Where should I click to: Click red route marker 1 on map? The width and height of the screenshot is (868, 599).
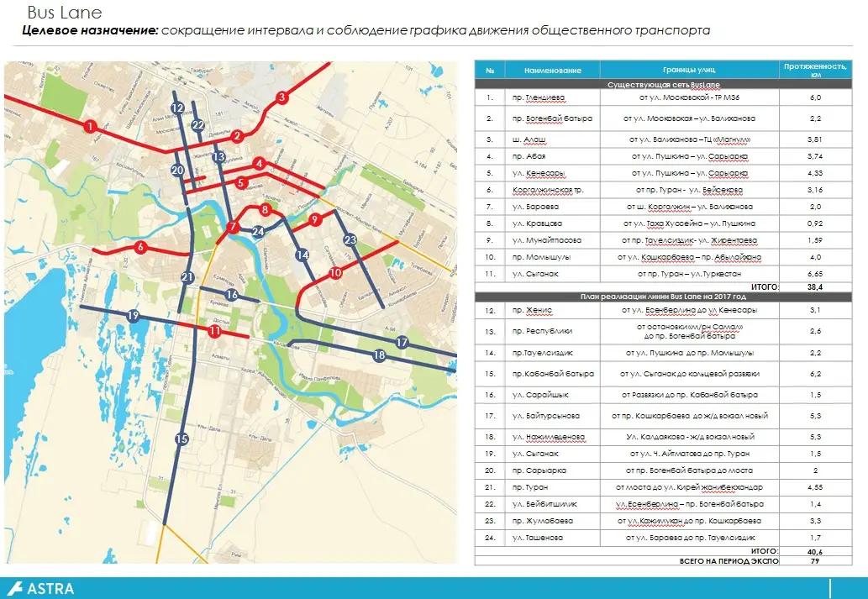(x=90, y=126)
